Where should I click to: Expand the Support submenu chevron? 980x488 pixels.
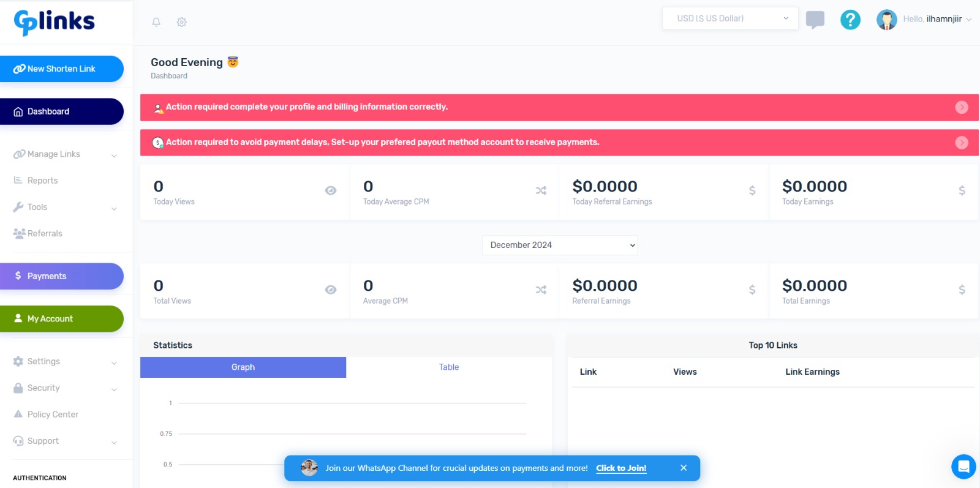[x=114, y=443]
